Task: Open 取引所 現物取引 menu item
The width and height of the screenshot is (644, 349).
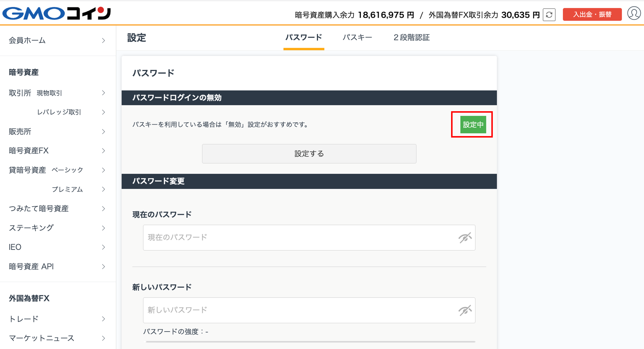Action: coord(58,93)
